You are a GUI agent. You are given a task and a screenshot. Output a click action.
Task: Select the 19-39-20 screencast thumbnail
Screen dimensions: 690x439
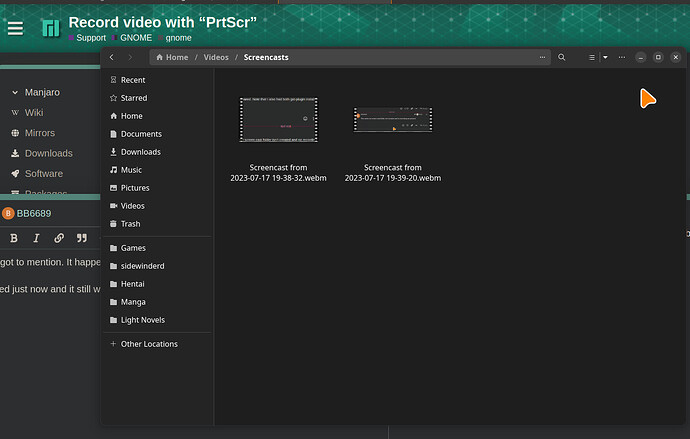(x=393, y=120)
